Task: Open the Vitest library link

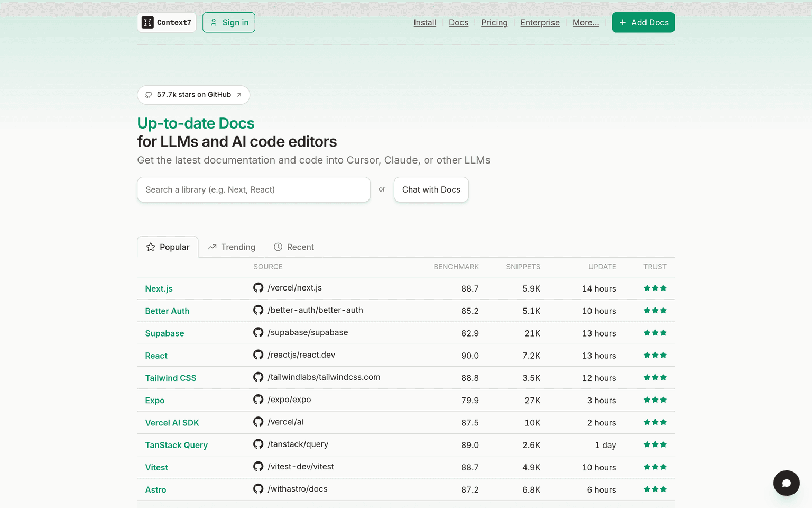Action: pyautogui.click(x=156, y=467)
